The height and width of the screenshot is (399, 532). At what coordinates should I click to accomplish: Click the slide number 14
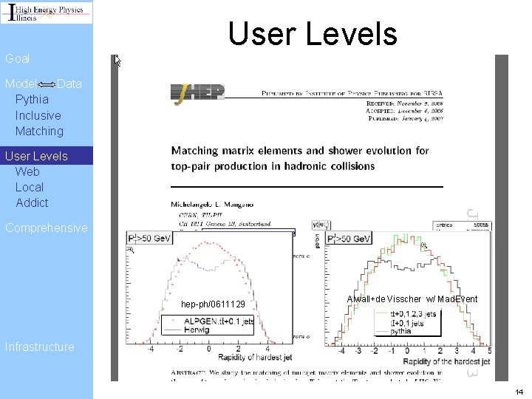click(x=519, y=392)
